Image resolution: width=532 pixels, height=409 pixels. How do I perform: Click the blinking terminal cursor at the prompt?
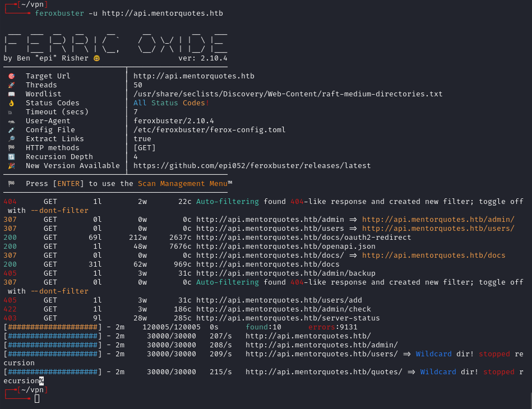36,398
